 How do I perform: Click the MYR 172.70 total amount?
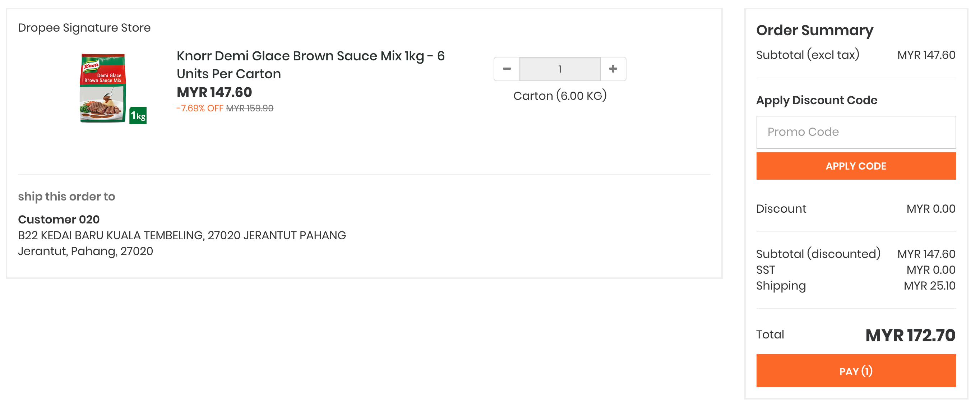click(x=910, y=335)
